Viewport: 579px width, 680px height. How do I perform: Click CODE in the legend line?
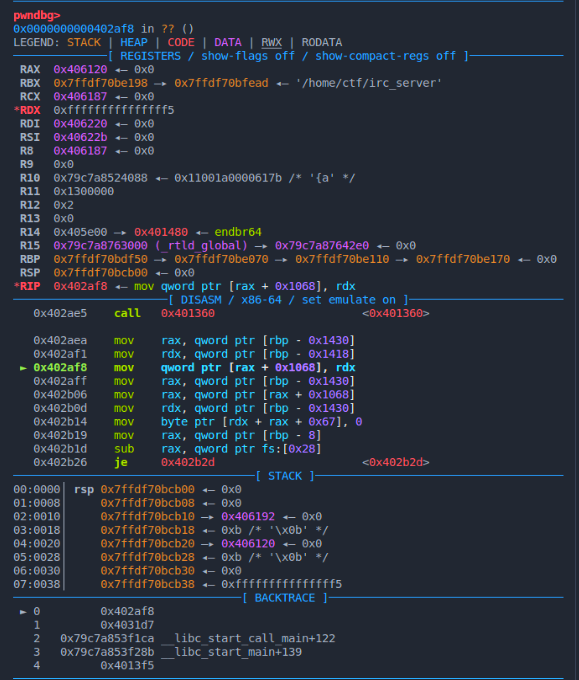pyautogui.click(x=181, y=42)
